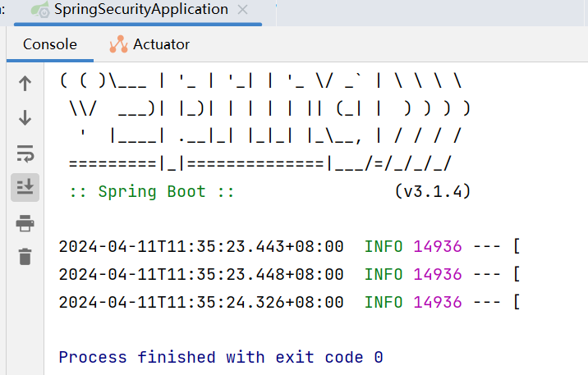
Task: Click the 11:35:23.448 log timestamp
Action: tap(200, 274)
